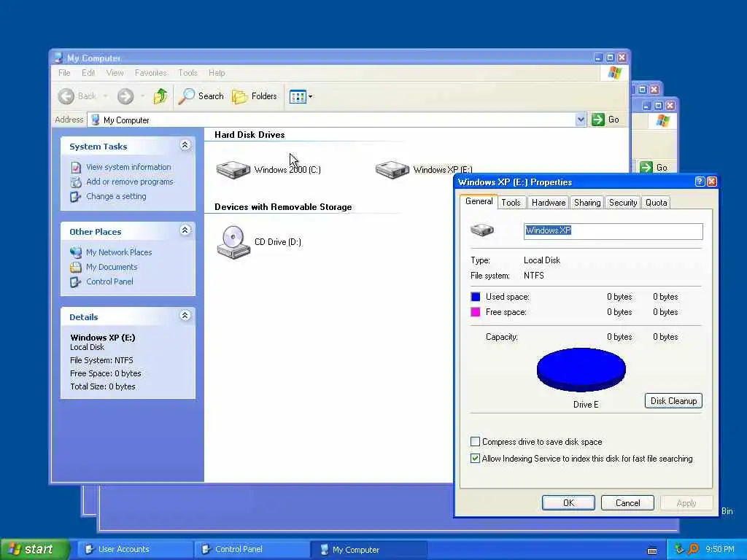Image resolution: width=747 pixels, height=560 pixels.
Task: Switch to the Hardware tab
Action: (549, 203)
